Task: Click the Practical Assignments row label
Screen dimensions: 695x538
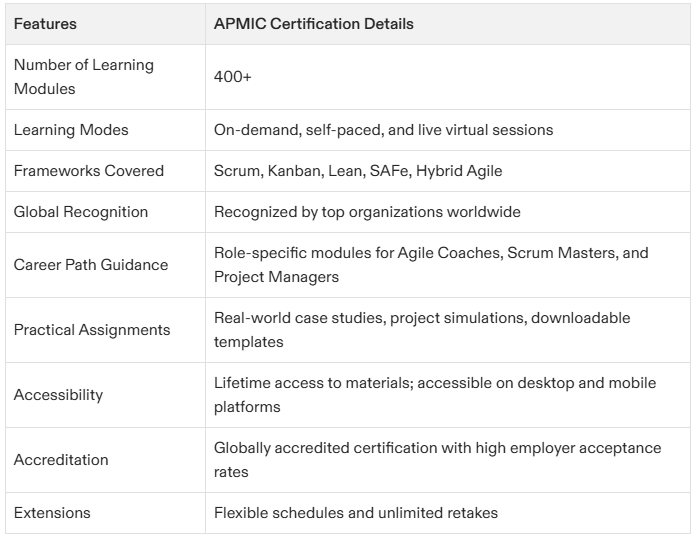Action: click(x=92, y=330)
